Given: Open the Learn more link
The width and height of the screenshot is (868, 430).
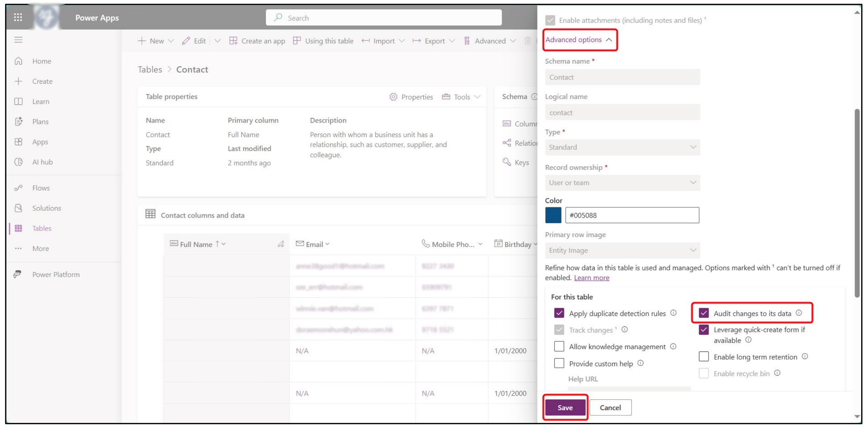Looking at the screenshot, I should coord(591,278).
